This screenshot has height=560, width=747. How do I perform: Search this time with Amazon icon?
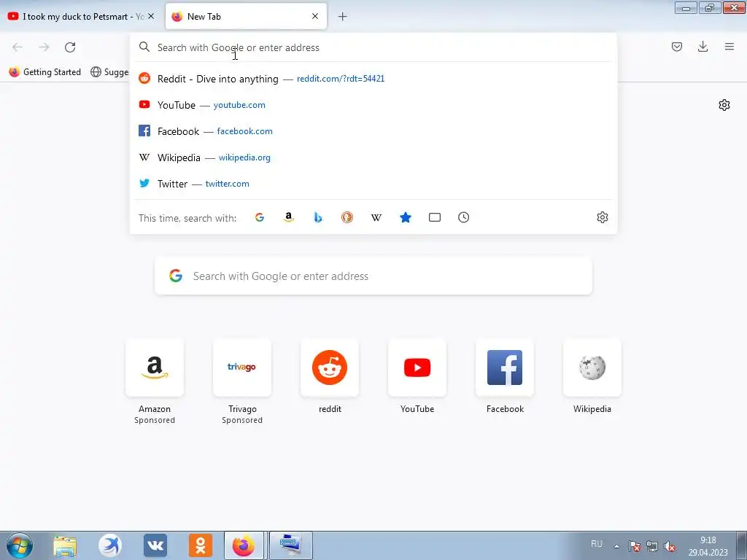tap(289, 217)
